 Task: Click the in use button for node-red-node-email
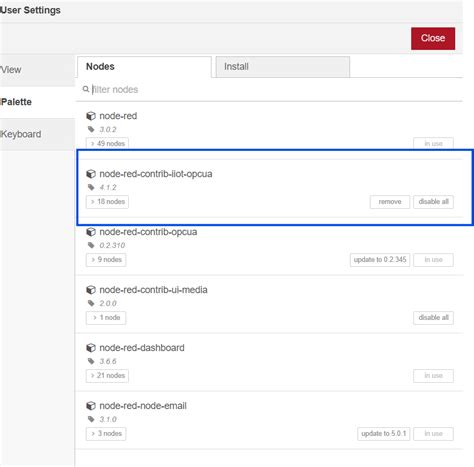point(433,434)
